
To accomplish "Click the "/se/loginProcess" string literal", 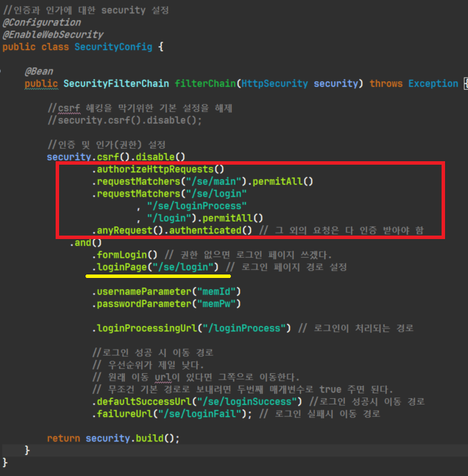I will click(x=197, y=206).
